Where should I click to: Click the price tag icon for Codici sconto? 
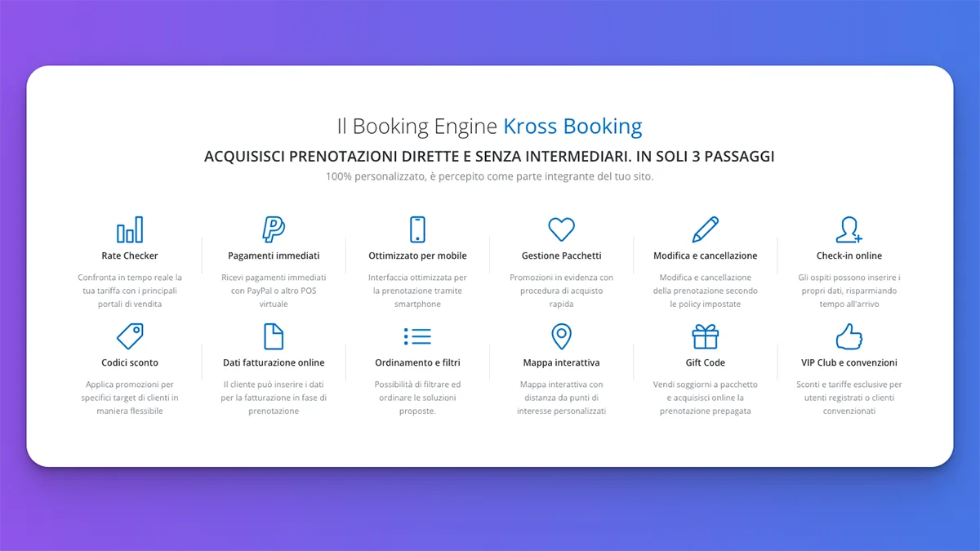click(x=130, y=336)
